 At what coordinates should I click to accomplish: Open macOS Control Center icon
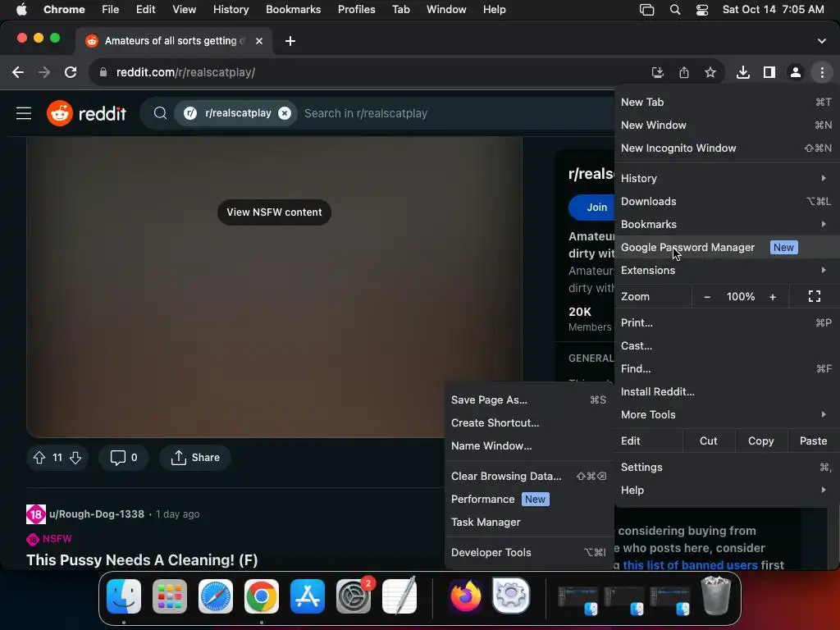[x=702, y=10]
